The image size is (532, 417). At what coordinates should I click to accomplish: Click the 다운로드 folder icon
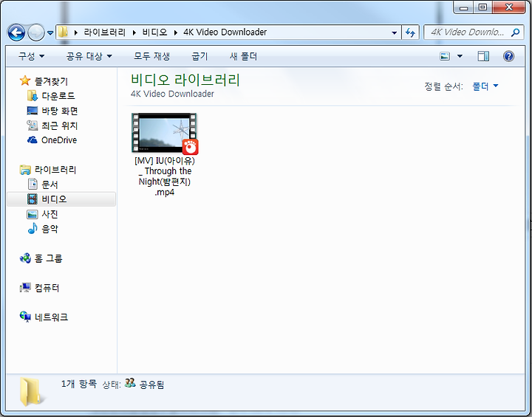[33, 96]
